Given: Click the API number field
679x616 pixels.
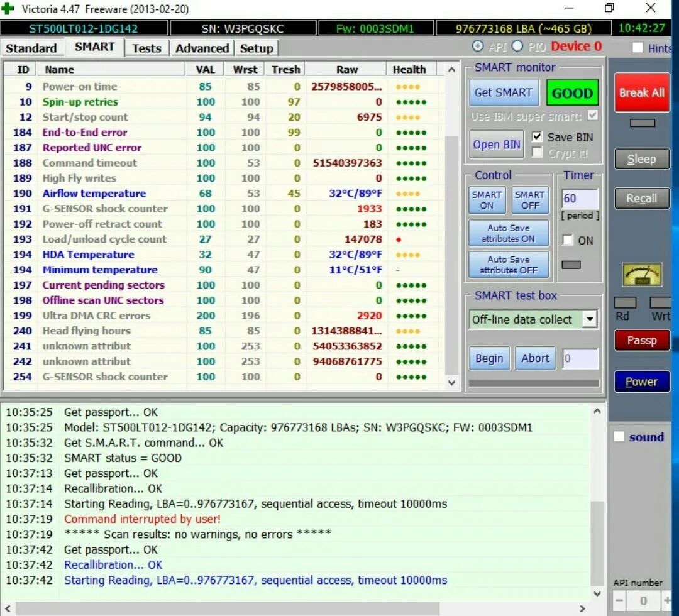Looking at the screenshot, I should click(644, 600).
